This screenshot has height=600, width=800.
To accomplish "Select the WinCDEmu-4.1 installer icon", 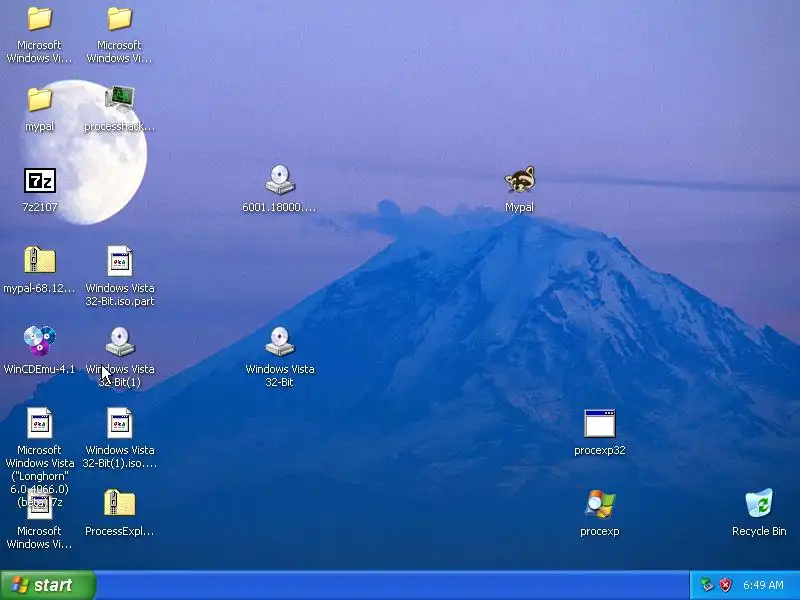I will point(39,341).
